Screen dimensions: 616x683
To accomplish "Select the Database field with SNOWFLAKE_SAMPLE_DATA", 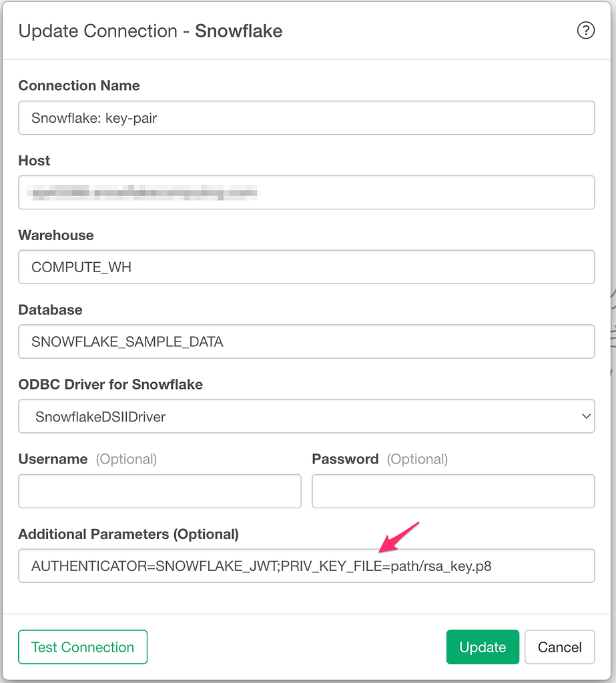I will click(306, 342).
